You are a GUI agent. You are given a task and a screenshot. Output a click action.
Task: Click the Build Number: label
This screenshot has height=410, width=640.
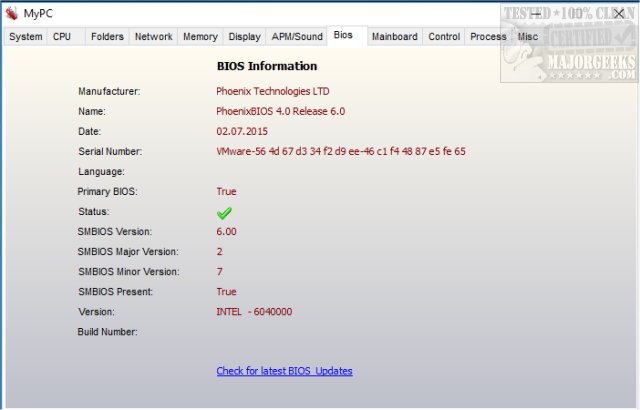pyautogui.click(x=107, y=332)
